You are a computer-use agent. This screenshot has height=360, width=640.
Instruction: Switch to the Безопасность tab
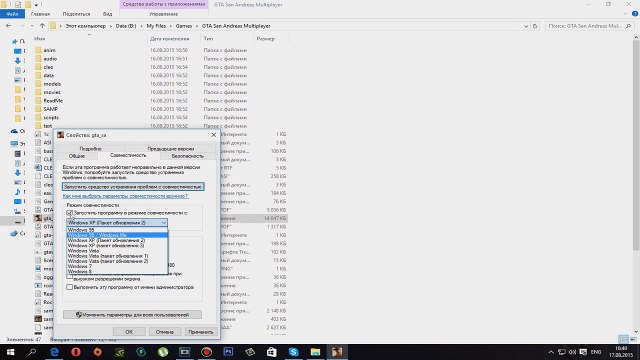tap(187, 156)
